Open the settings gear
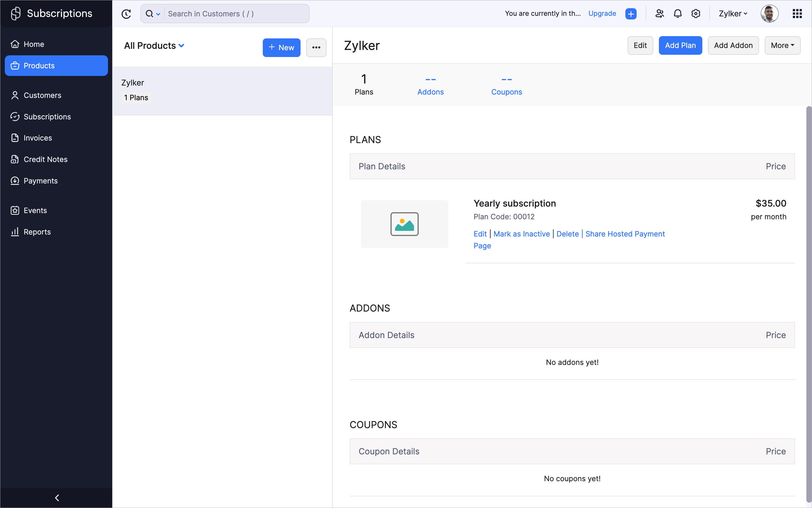Viewport: 812px width, 508px height. coord(696,14)
